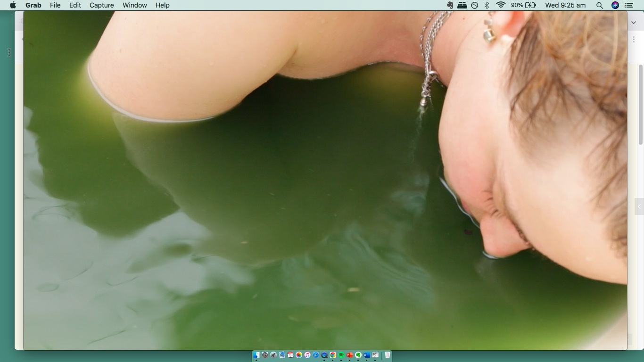Launch Safari from the dock
The width and height of the screenshot is (644, 362).
point(316,355)
